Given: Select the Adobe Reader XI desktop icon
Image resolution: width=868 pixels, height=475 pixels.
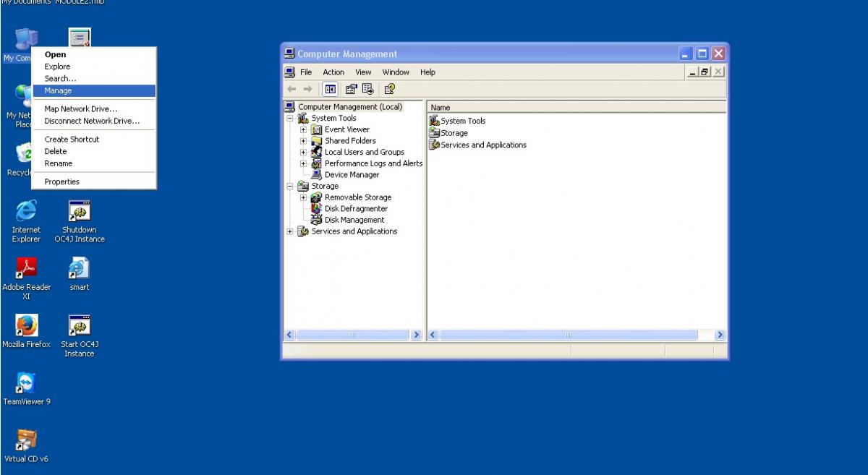Looking at the screenshot, I should pos(27,270).
